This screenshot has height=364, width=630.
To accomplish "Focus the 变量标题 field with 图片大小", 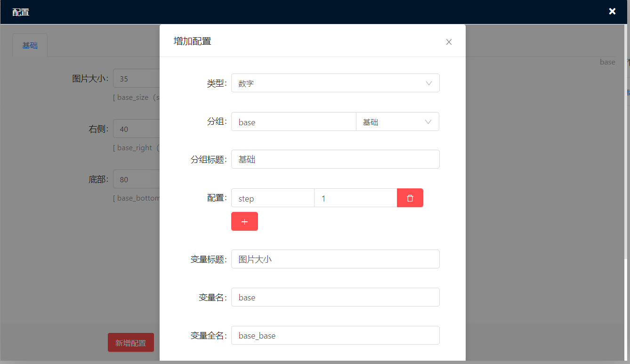I will pos(335,259).
